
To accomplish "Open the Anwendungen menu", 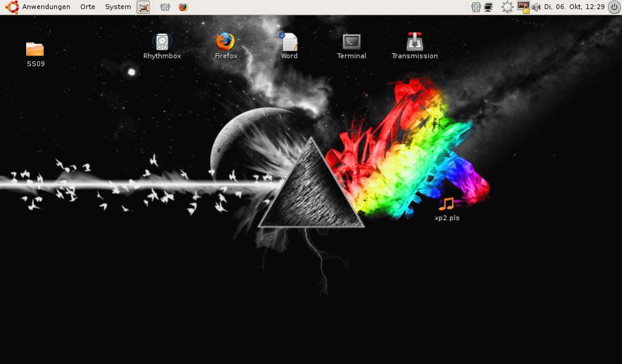I will point(46,7).
